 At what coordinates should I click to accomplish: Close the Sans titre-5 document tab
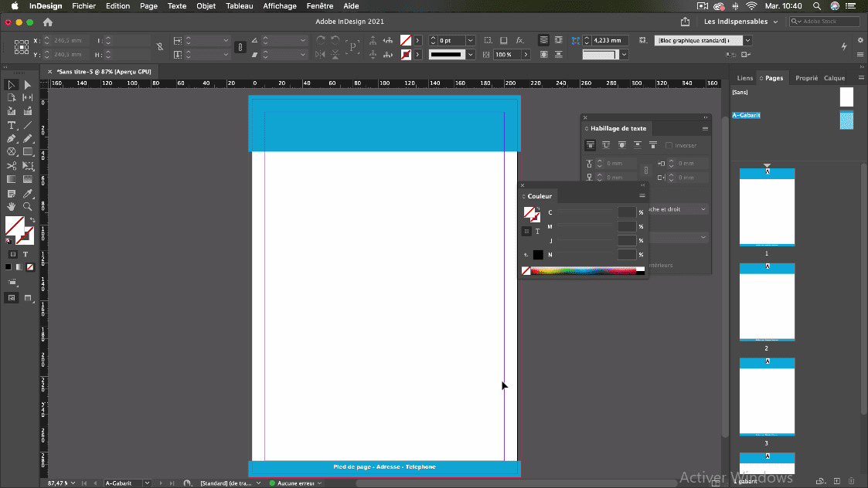click(49, 72)
